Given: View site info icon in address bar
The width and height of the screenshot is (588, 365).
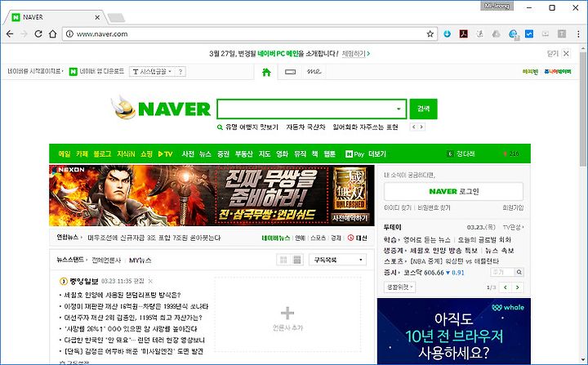Looking at the screenshot, I should pyautogui.click(x=69, y=33).
